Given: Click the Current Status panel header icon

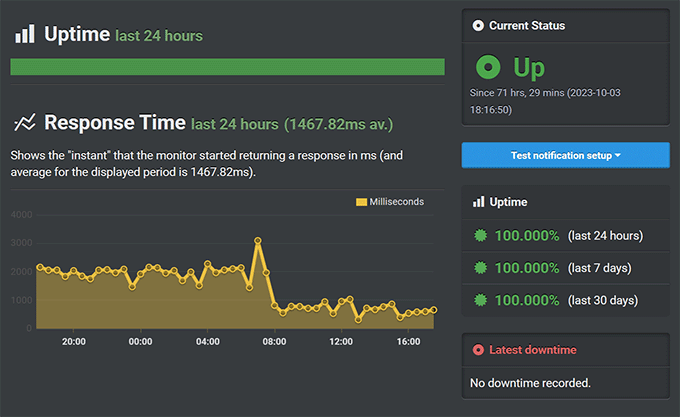Looking at the screenshot, I should point(478,25).
